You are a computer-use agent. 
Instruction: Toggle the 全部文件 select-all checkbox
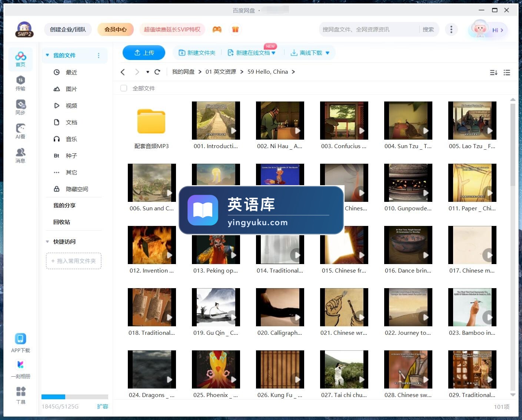point(124,88)
